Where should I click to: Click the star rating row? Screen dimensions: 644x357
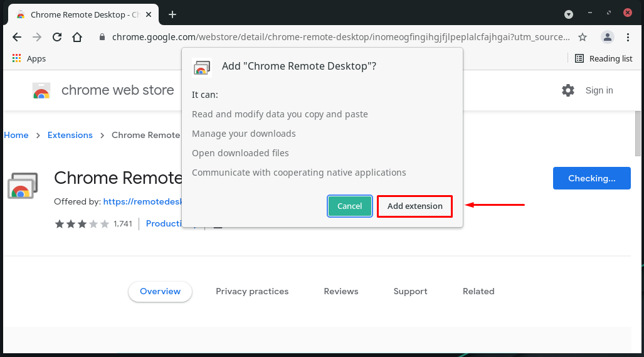tap(82, 224)
